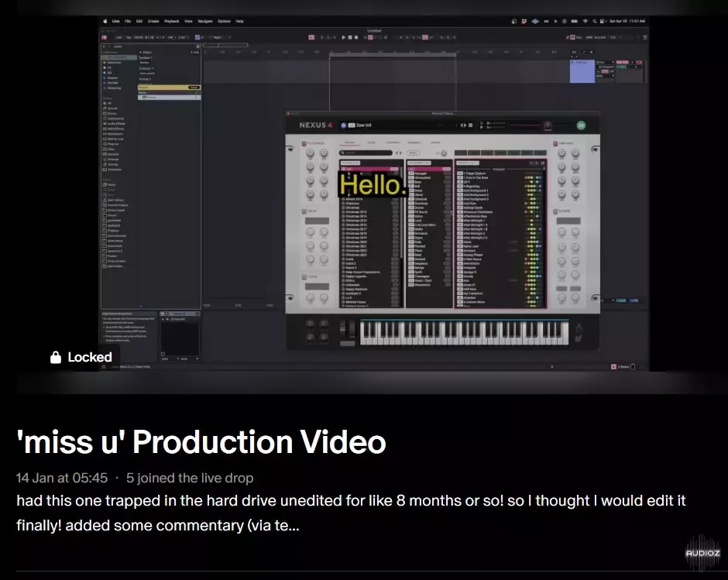
Task: Open the Apple menu
Action: [105, 21]
